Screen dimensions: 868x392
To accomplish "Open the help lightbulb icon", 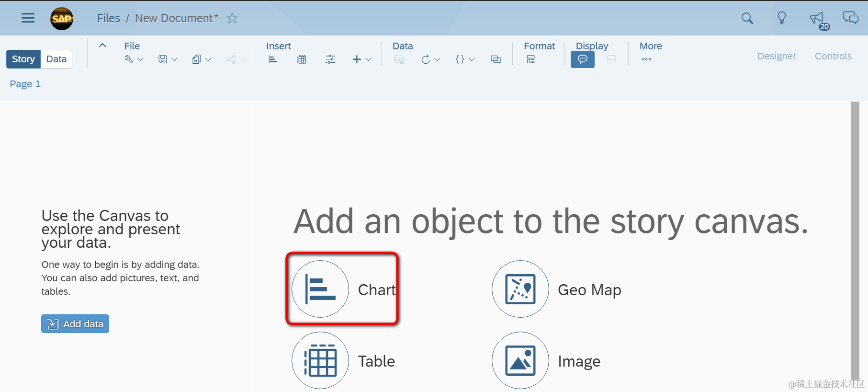I will [x=782, y=18].
